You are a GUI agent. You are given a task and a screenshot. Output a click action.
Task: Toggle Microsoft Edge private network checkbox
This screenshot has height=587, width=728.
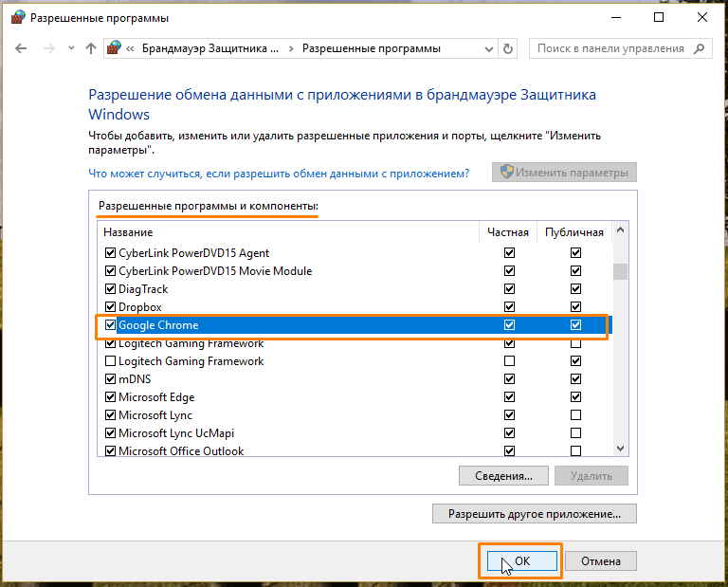509,397
